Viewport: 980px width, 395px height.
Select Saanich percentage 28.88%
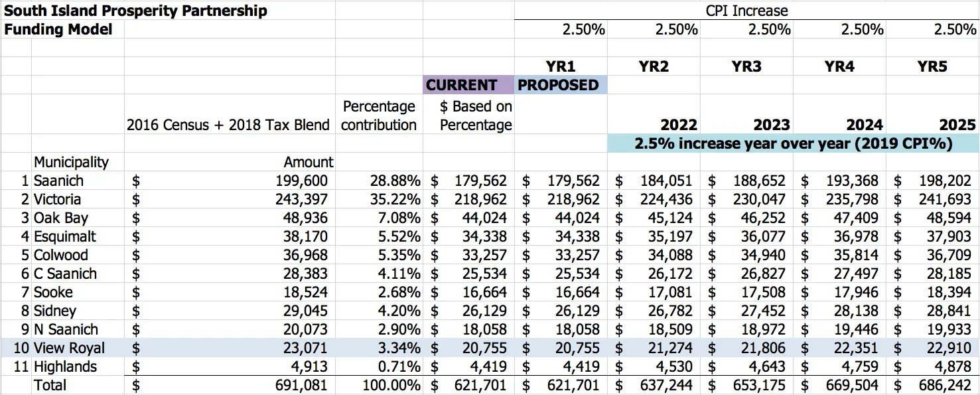click(395, 181)
